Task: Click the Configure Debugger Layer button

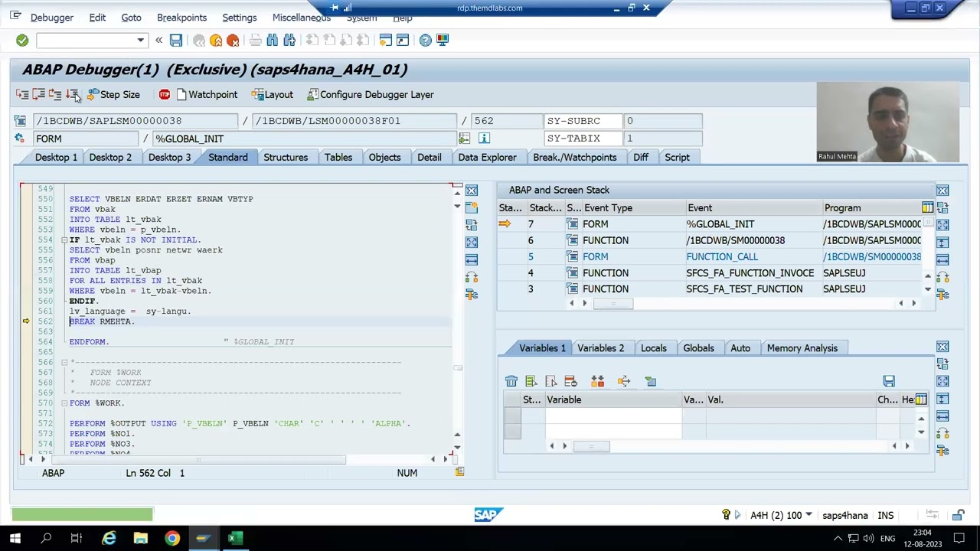Action: click(371, 94)
